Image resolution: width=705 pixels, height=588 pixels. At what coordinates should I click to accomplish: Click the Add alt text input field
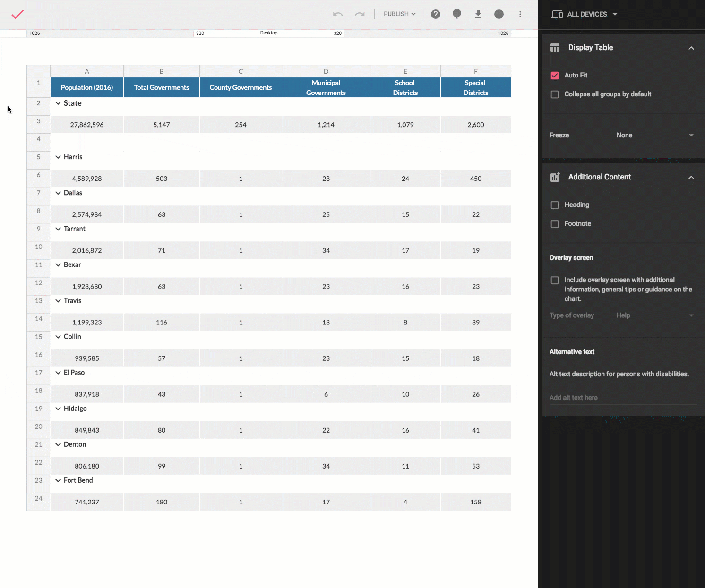(x=622, y=398)
